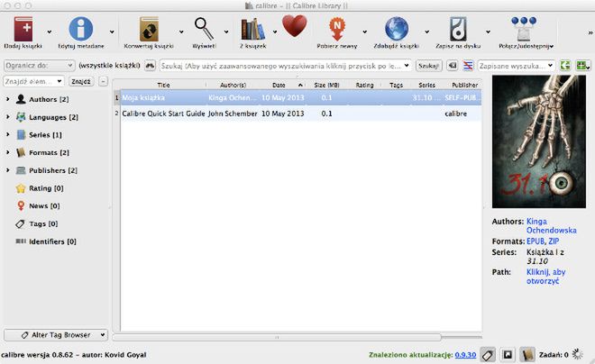
Task: Expand the Authors tree node
Action: [x=7, y=99]
